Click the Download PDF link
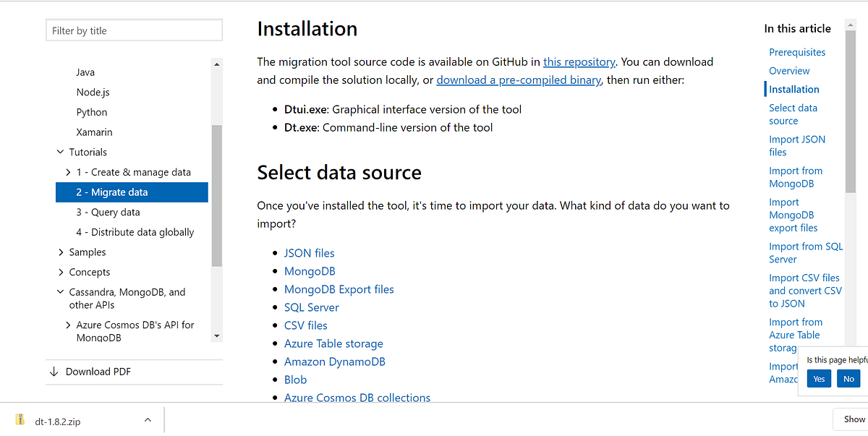The image size is (868, 436). [98, 372]
